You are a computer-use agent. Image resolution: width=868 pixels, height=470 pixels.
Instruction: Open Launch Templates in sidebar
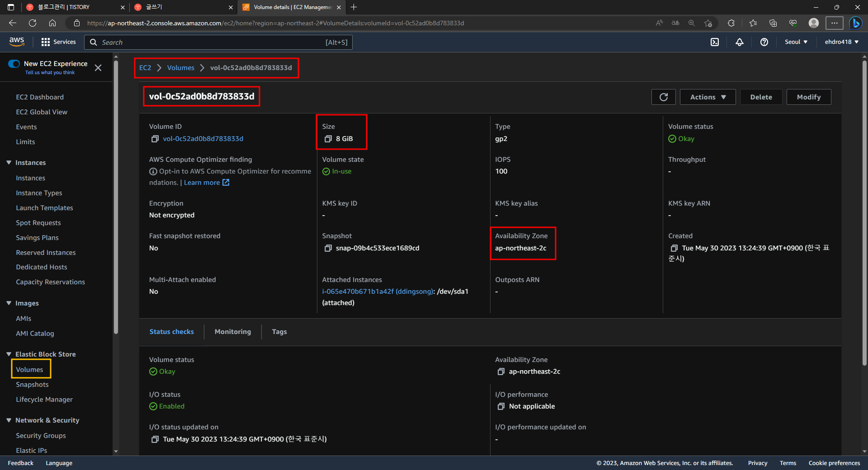click(44, 208)
